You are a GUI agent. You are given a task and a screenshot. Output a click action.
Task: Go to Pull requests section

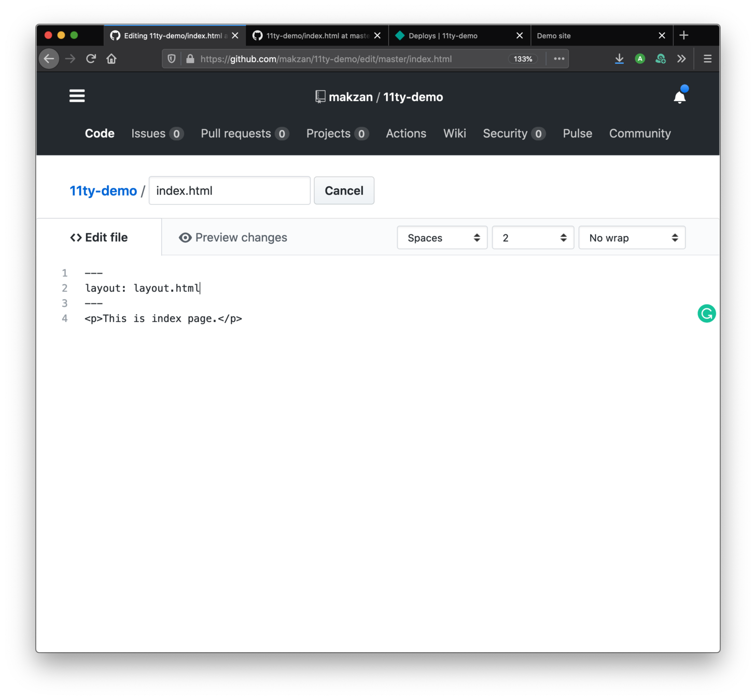245,133
